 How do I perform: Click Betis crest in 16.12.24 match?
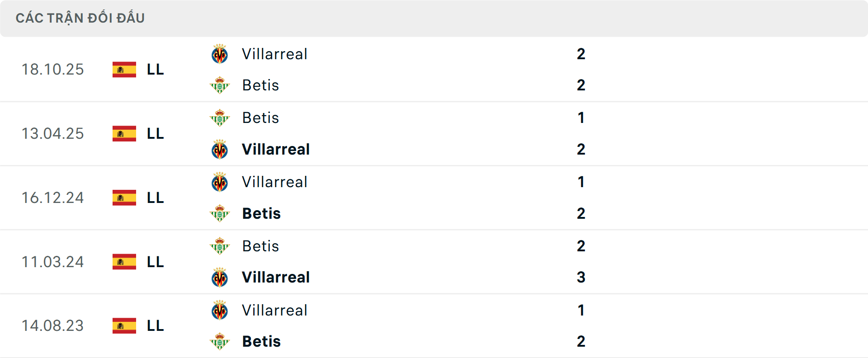(220, 213)
